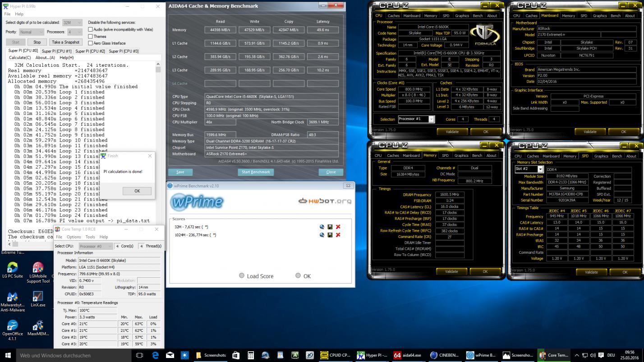The image size is (644, 362).
Task: Switch to wPrime Benchmark taskbar item
Action: [x=481, y=355]
